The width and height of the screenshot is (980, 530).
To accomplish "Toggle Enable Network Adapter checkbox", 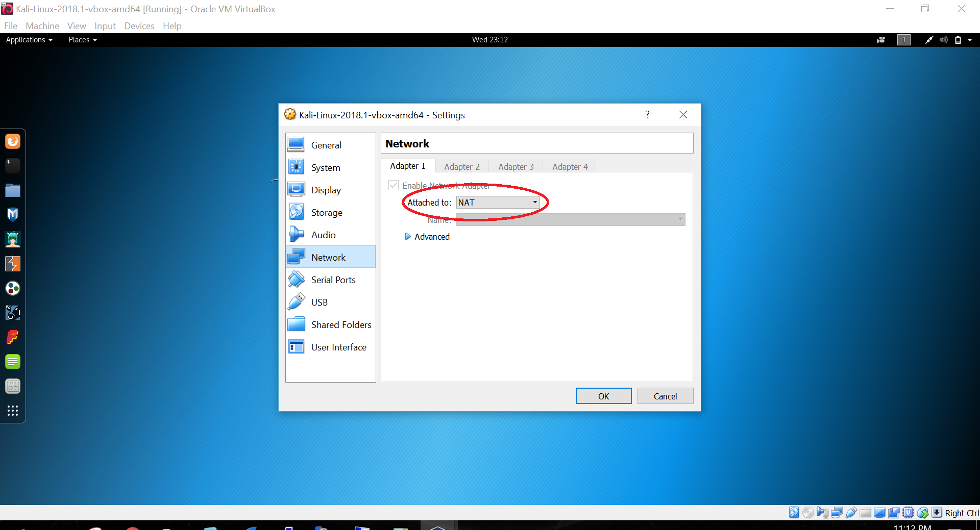I will coord(394,186).
